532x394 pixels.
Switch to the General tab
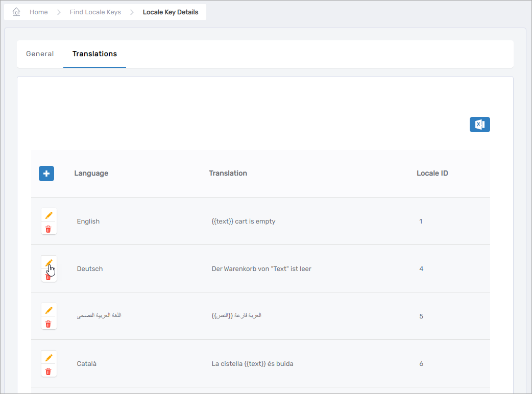40,54
